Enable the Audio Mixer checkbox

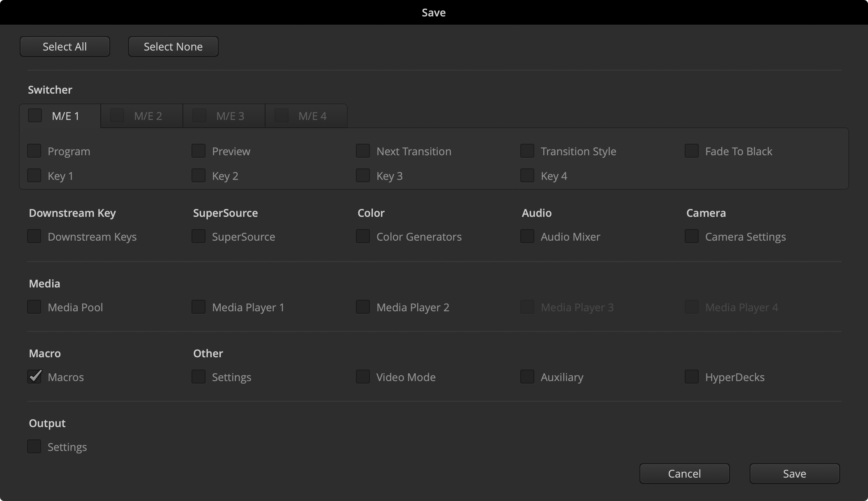click(528, 237)
